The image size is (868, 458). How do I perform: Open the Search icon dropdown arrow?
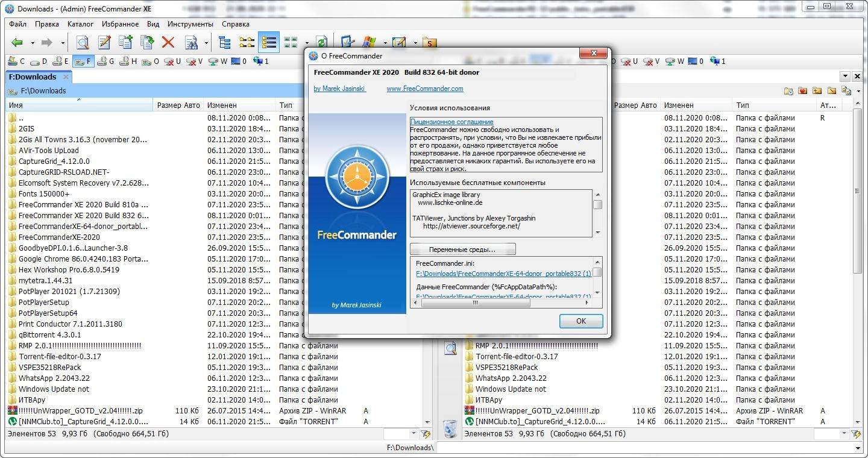pos(206,43)
